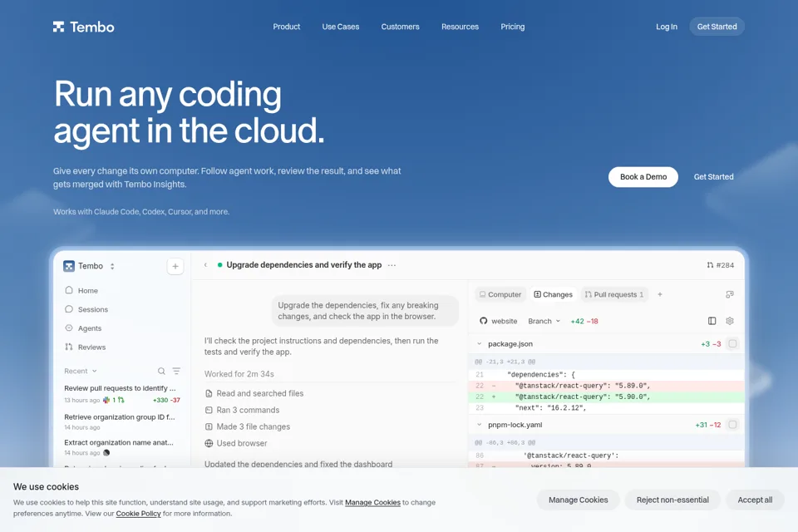Click the file icon beside Read and searched files

pos(209,393)
